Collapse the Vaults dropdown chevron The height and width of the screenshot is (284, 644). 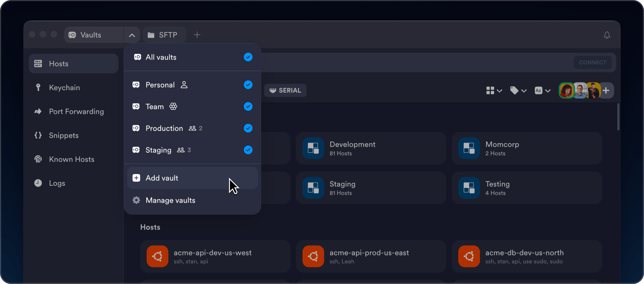coord(132,35)
